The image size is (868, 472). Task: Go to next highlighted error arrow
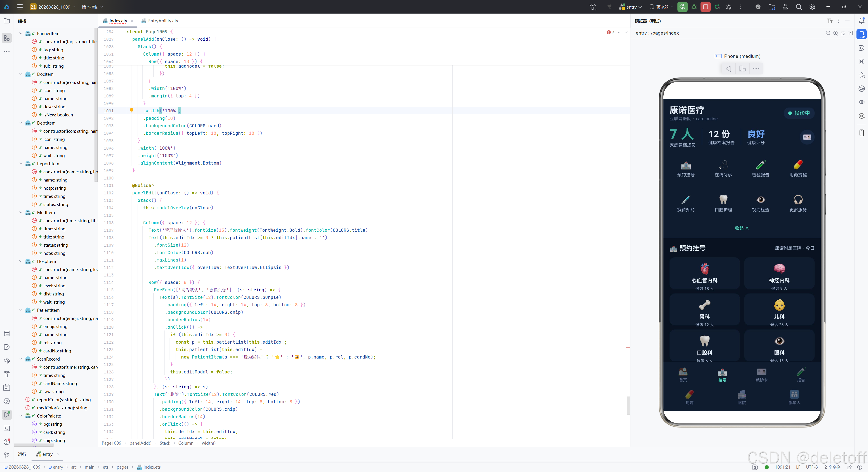coord(626,32)
